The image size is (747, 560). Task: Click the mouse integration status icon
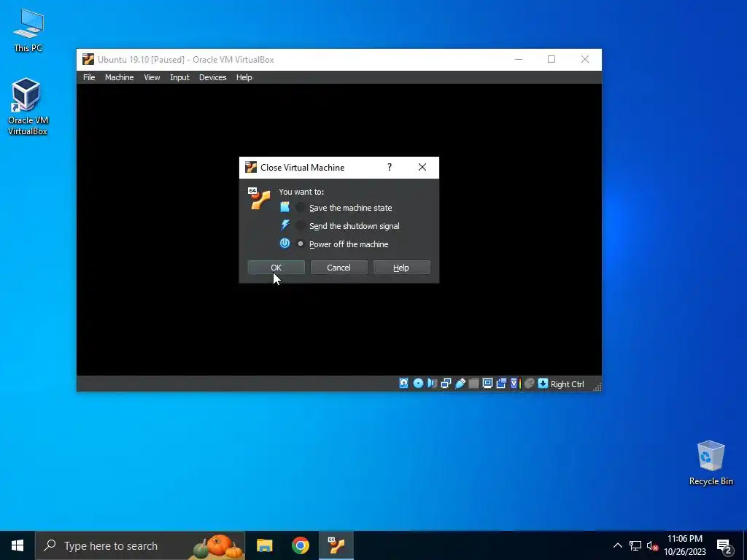click(x=529, y=384)
